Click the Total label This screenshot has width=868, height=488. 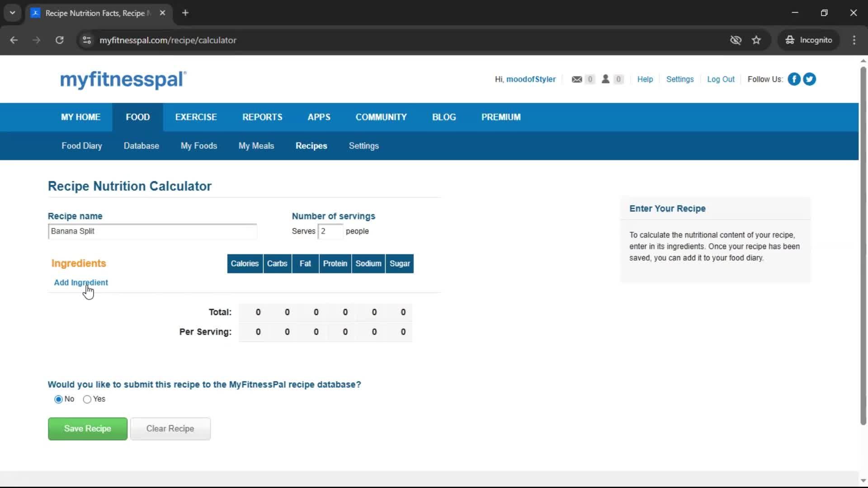pyautogui.click(x=220, y=312)
